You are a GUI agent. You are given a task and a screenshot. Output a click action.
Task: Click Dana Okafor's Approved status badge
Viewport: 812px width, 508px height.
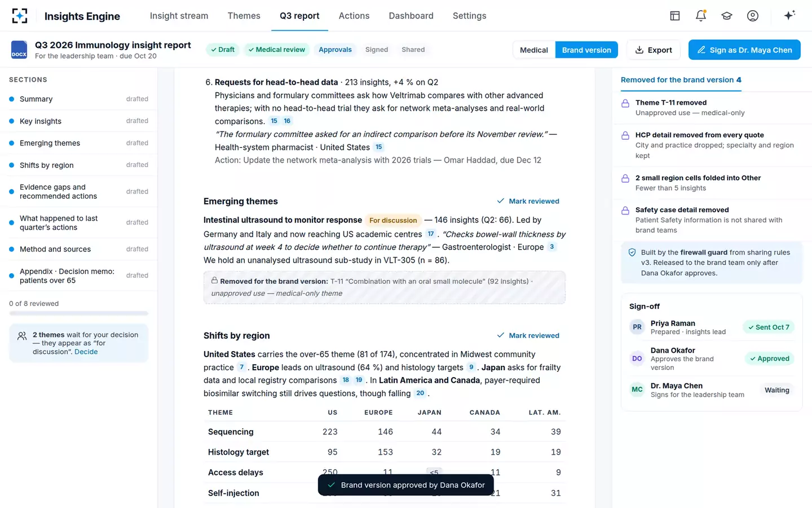tap(769, 358)
